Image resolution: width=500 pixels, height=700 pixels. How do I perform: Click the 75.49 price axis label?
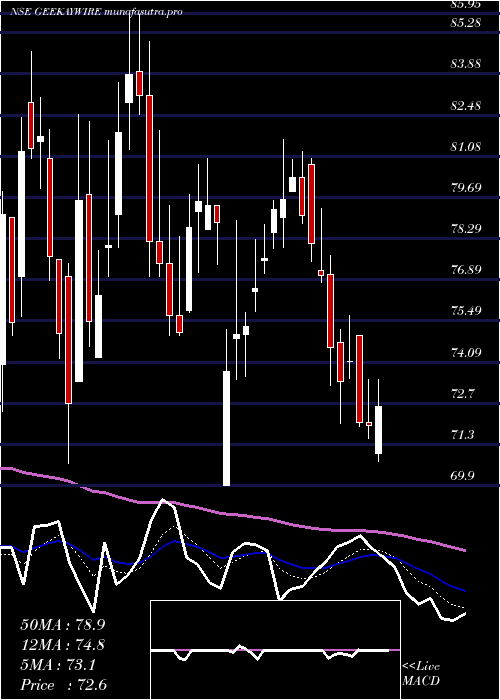pyautogui.click(x=466, y=311)
